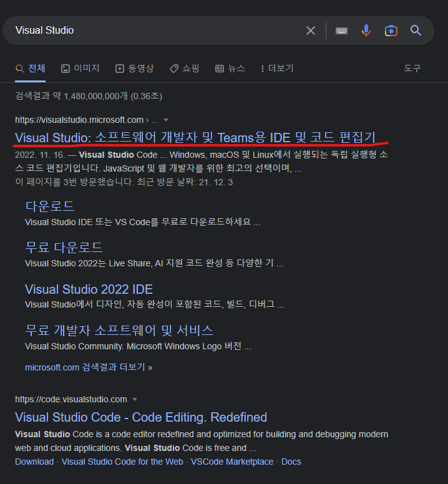Click the https://code.visualstudio.com URL text
The height and width of the screenshot is (484, 448).
71,399
